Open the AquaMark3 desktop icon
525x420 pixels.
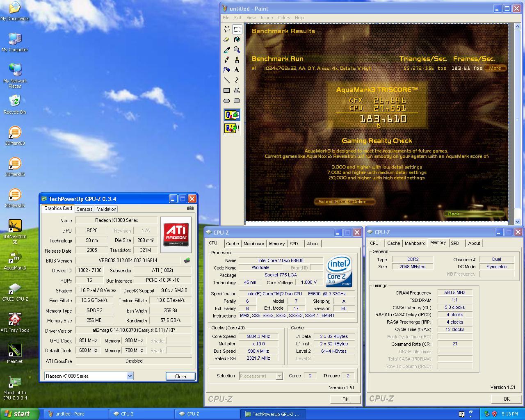click(15, 260)
